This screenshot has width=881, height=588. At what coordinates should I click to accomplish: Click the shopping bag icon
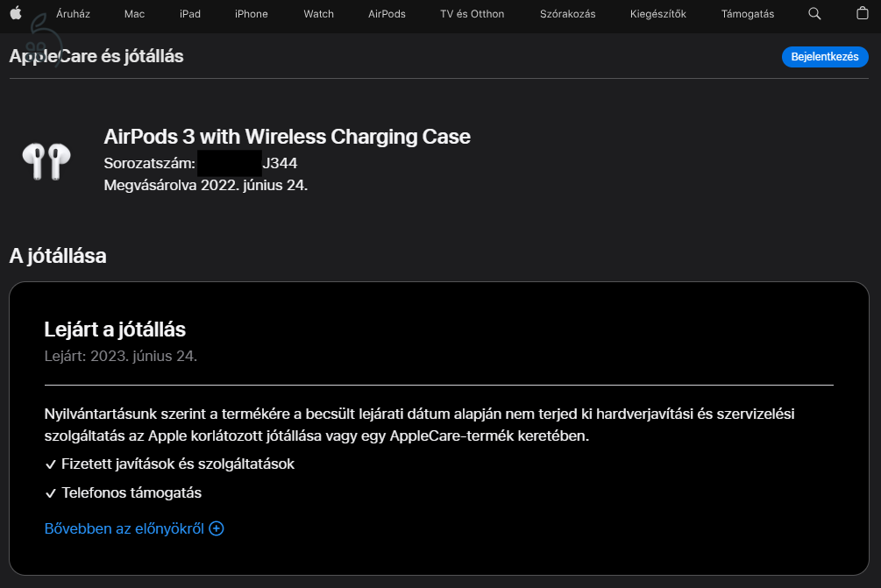[x=862, y=13]
